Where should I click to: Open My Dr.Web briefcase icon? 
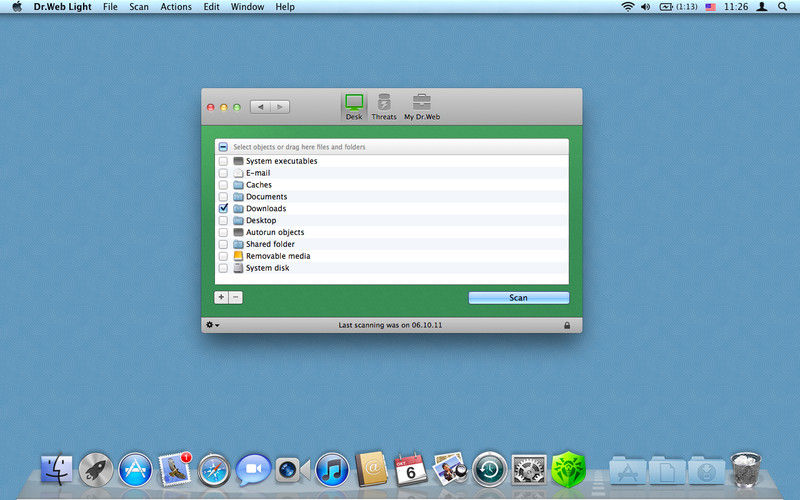point(422,104)
